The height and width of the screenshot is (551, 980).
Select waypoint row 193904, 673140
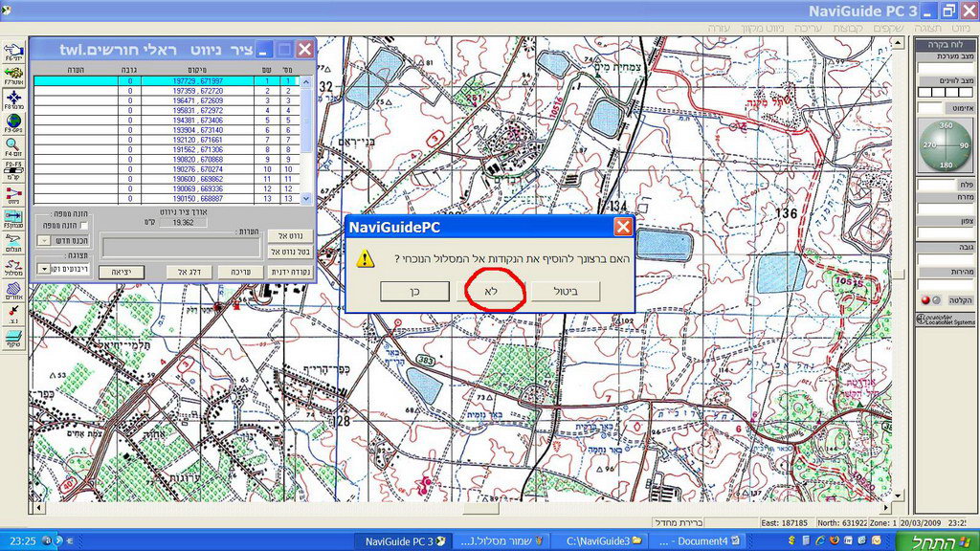pos(167,130)
